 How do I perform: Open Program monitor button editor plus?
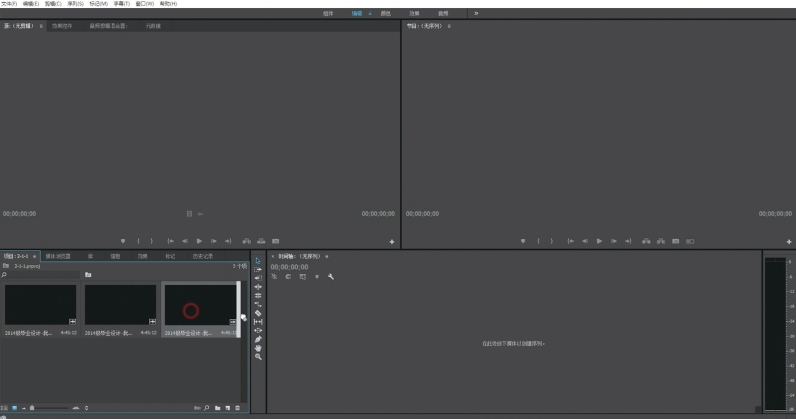789,242
